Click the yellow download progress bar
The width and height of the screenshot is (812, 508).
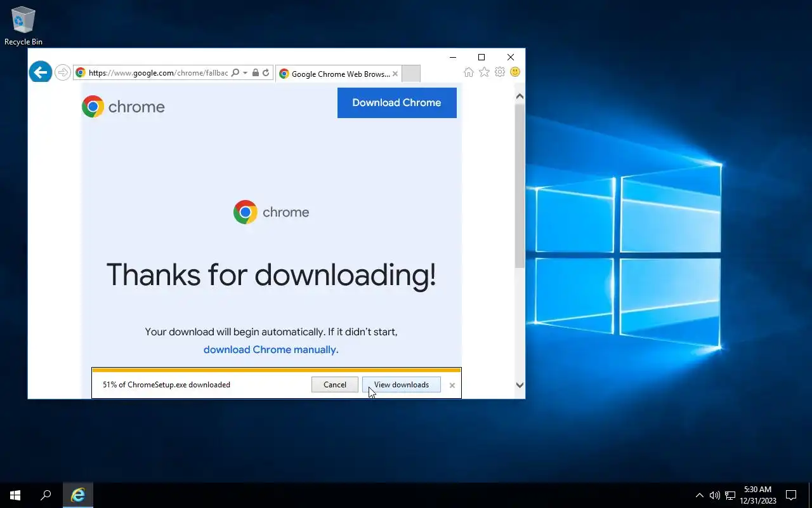[277, 370]
